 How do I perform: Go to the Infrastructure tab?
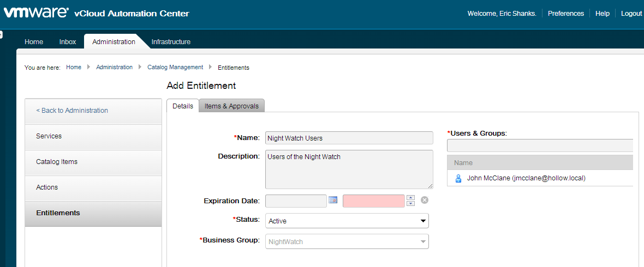click(171, 42)
